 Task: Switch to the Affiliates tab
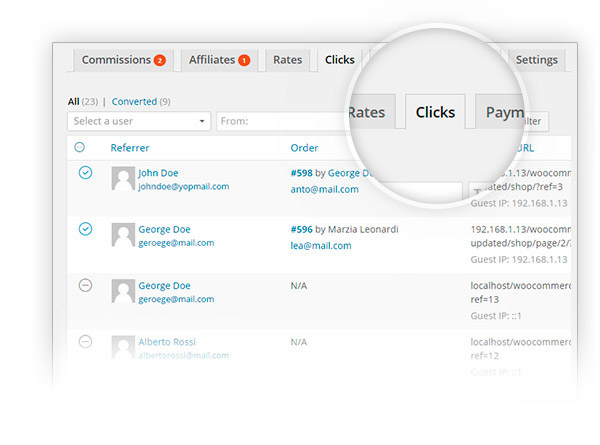tap(219, 60)
